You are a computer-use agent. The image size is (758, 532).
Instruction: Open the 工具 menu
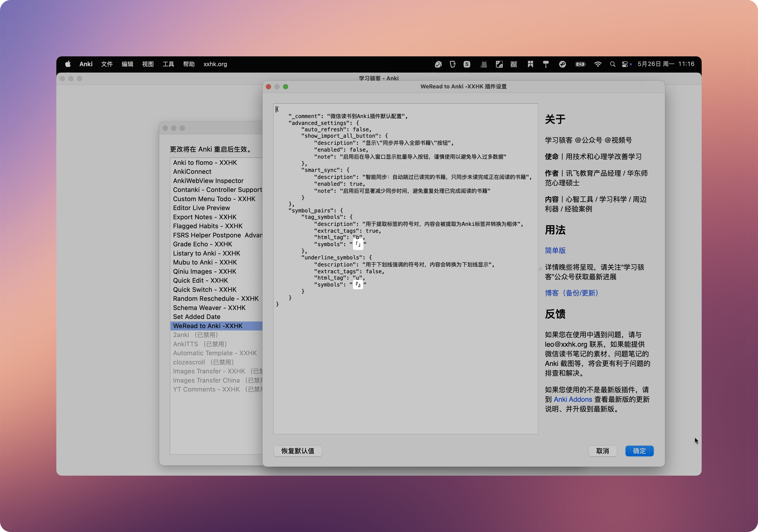(x=168, y=64)
